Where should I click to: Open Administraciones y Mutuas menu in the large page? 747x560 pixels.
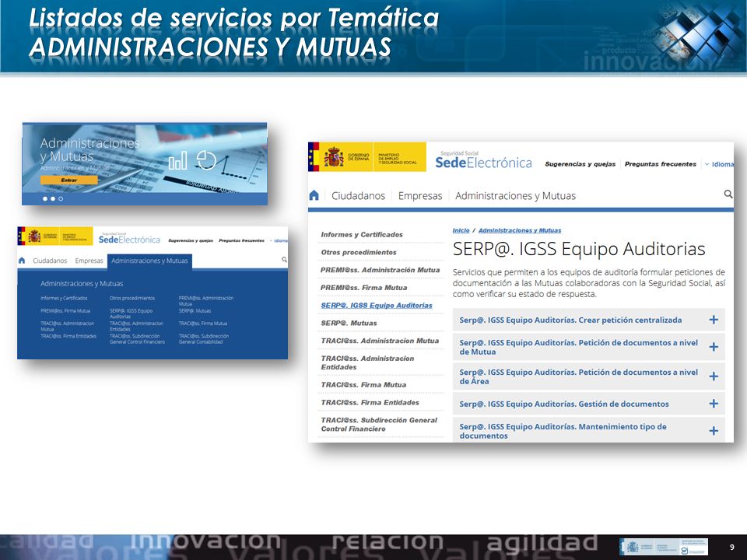[x=515, y=196]
